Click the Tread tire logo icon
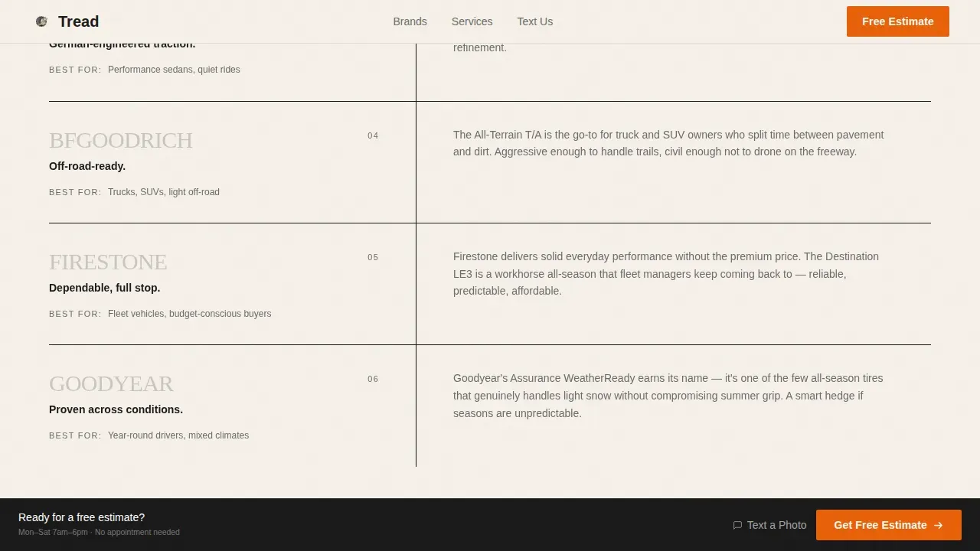Viewport: 980px width, 551px height. [41, 21]
